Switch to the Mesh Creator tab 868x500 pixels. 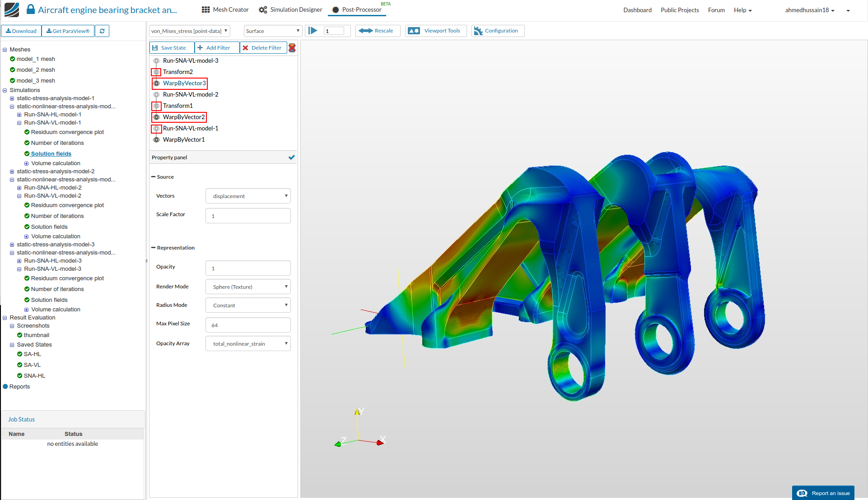tap(225, 9)
